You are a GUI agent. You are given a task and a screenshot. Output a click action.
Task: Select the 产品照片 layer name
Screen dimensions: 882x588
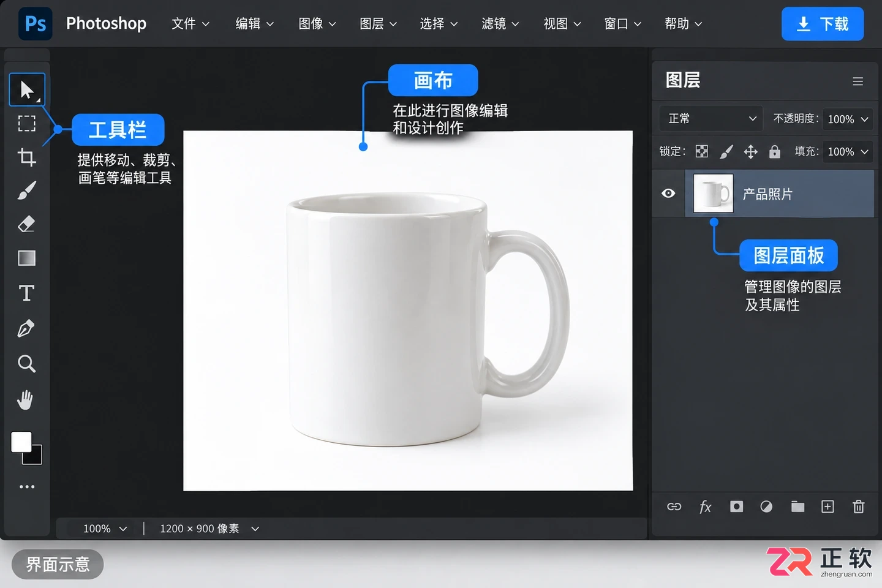coord(767,194)
